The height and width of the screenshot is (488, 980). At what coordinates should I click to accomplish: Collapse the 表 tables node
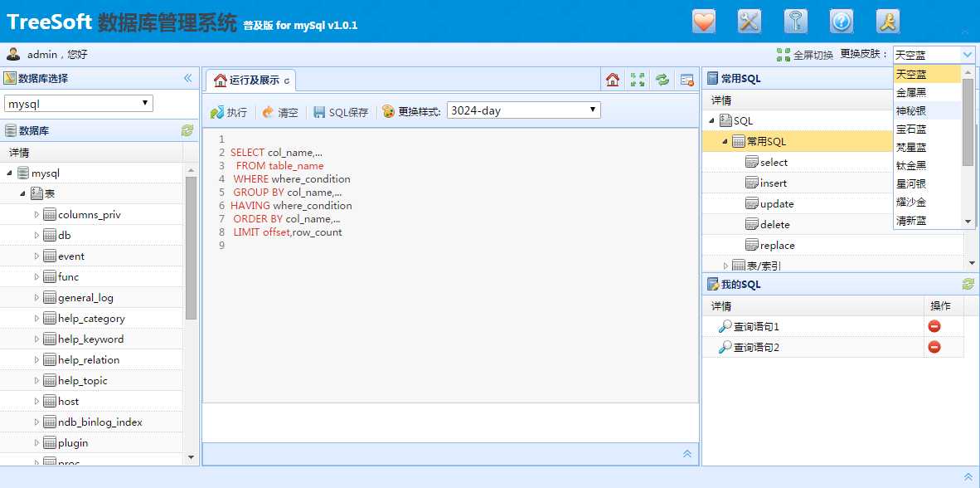[x=22, y=194]
